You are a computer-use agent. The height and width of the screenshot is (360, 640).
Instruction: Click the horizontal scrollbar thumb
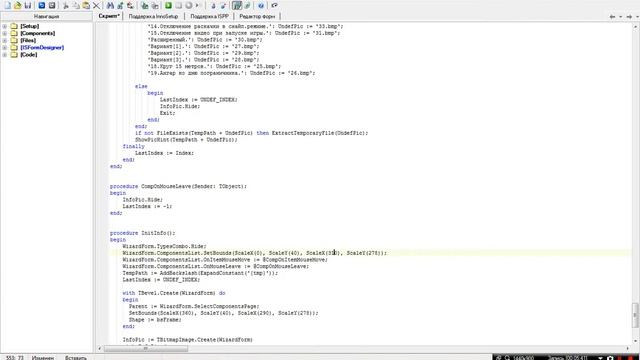coord(146,349)
